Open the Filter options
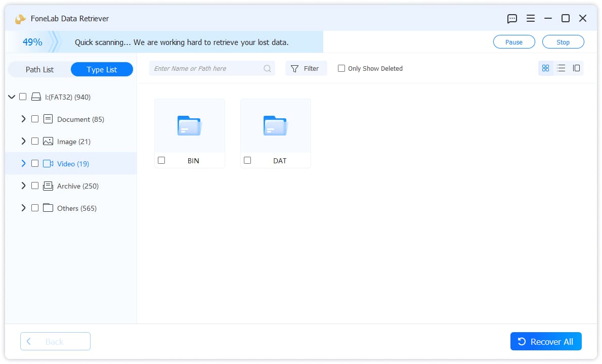The height and width of the screenshot is (364, 602). (306, 68)
